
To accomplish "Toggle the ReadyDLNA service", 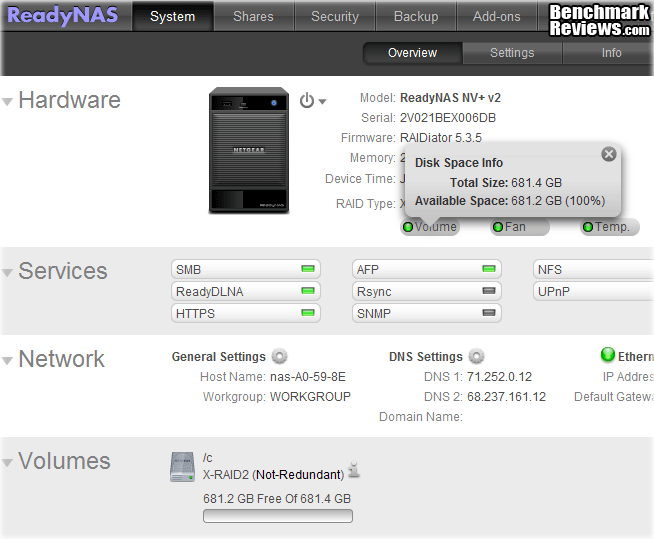I will point(246,291).
